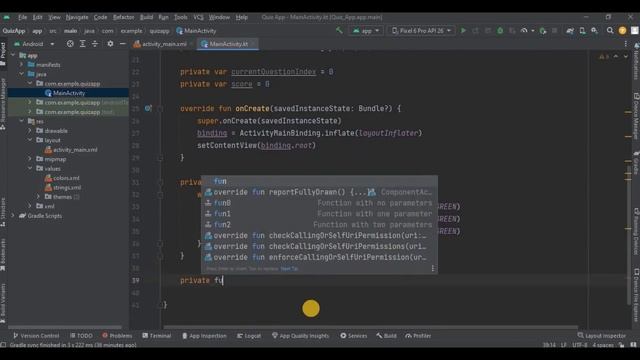Click the Expand All icon in Project panel
Screen dimensions: 640x360
pyautogui.click(x=82, y=44)
